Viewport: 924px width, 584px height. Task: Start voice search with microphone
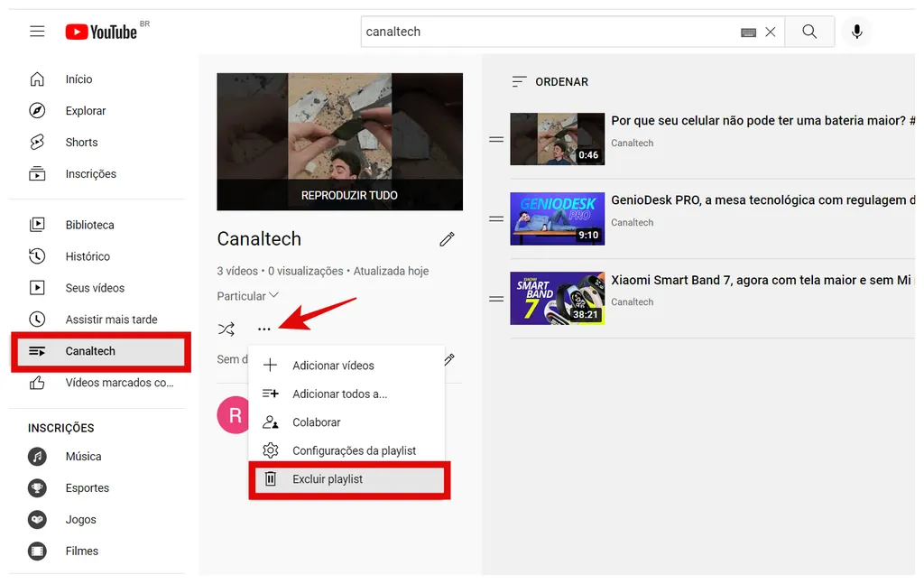(857, 32)
